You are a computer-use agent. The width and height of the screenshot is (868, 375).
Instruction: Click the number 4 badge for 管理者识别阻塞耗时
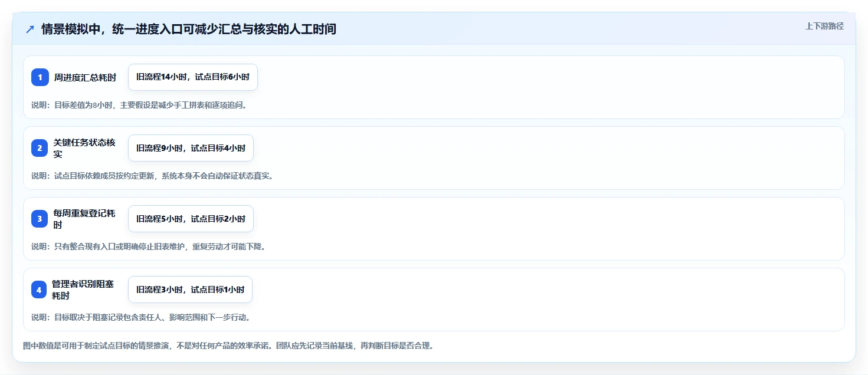(x=39, y=290)
